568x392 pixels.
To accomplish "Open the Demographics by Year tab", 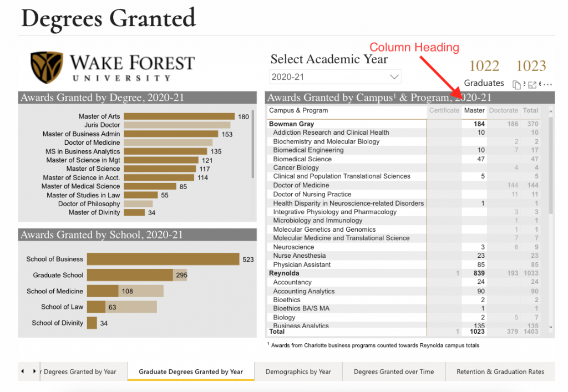I will point(298,371).
